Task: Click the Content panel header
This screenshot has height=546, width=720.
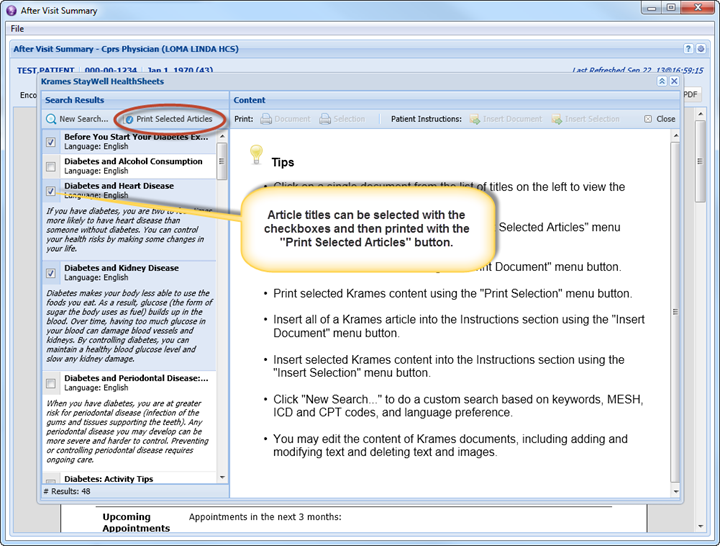Action: (455, 100)
